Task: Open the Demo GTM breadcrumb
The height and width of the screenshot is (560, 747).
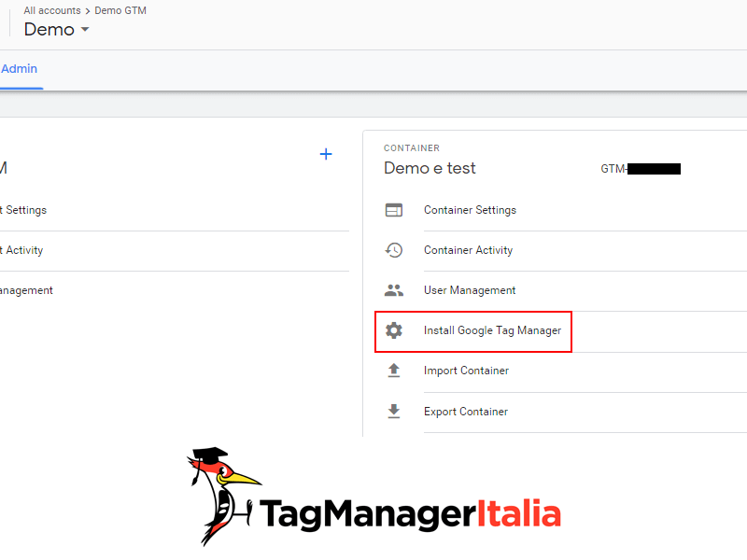Action: point(120,10)
